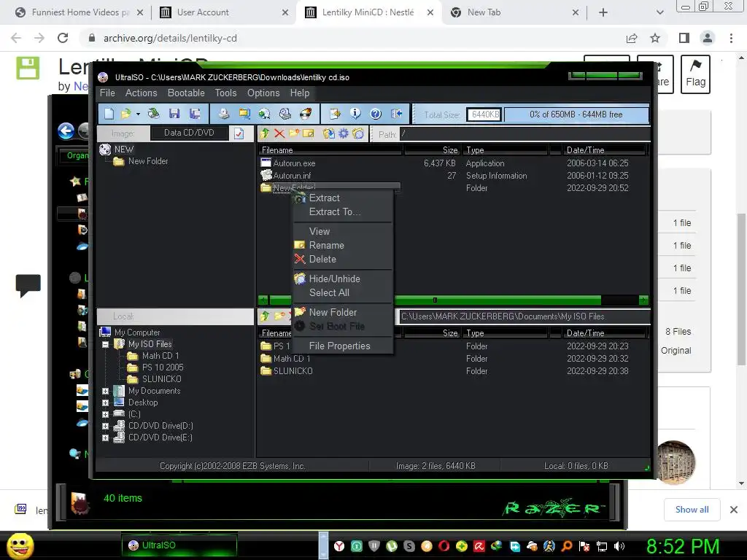Click the Save As toolbar icon
This screenshot has height=560, width=747.
[x=194, y=113]
